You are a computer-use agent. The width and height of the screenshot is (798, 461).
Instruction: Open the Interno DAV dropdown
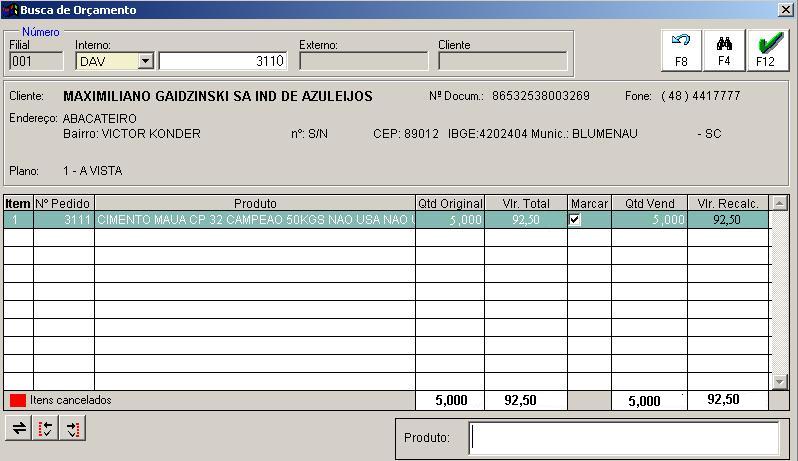(x=145, y=61)
